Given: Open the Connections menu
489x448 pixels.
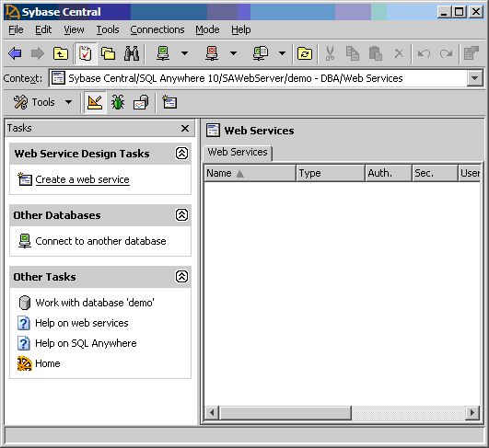Looking at the screenshot, I should tap(157, 30).
